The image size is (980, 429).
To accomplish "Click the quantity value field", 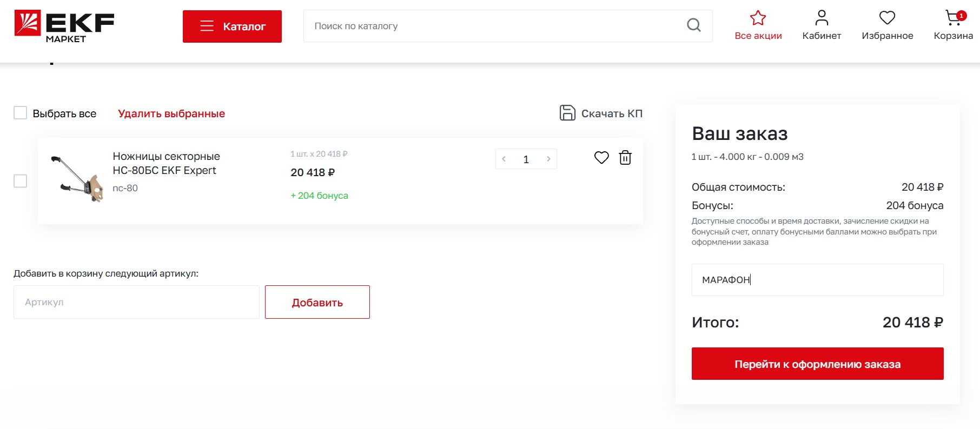I will pyautogui.click(x=526, y=159).
